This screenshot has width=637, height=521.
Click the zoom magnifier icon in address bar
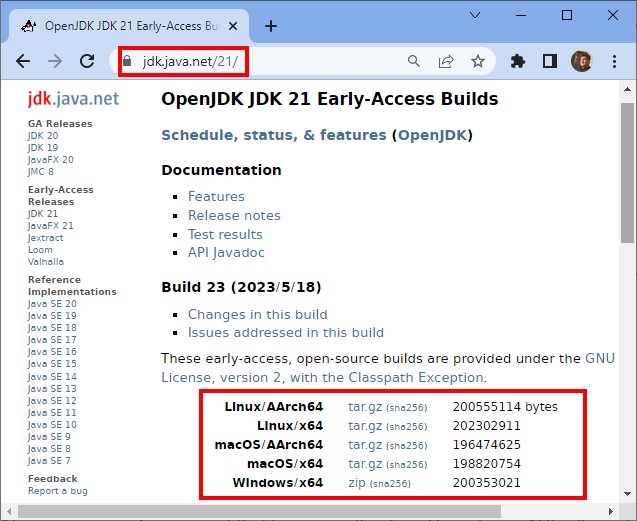[414, 61]
